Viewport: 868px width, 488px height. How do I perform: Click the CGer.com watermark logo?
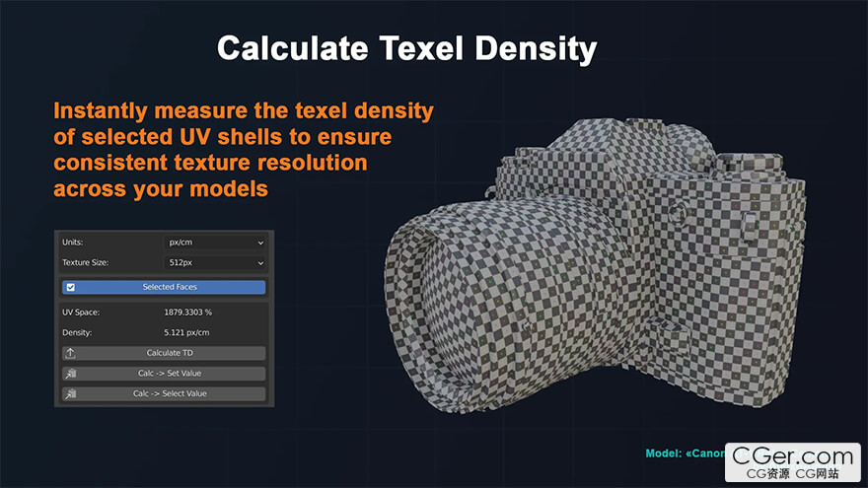click(x=793, y=455)
